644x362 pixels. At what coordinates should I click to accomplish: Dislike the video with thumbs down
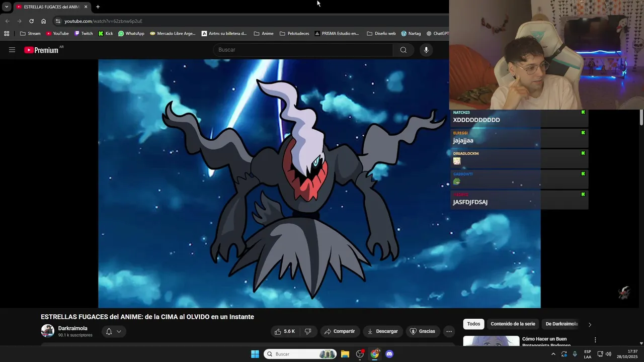[308, 331]
